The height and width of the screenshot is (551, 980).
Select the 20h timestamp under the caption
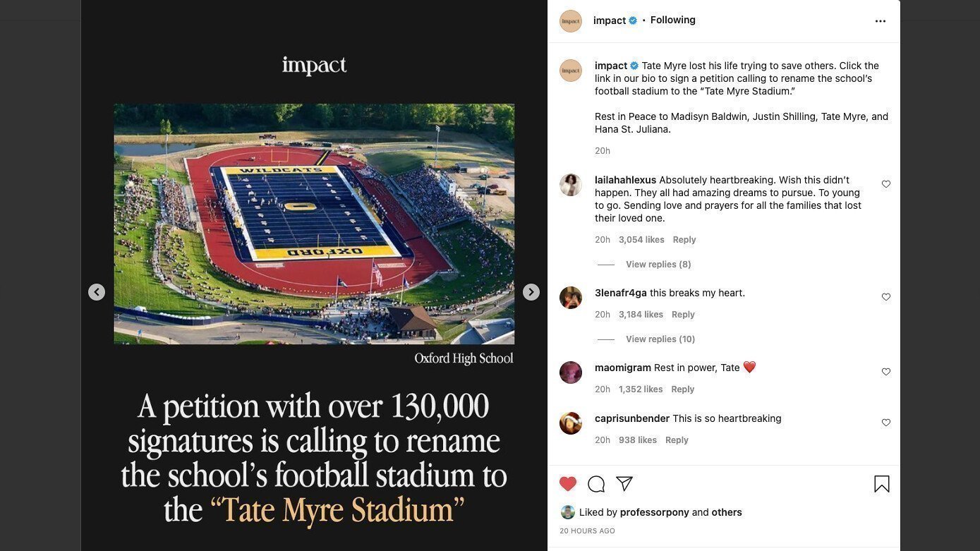point(602,150)
